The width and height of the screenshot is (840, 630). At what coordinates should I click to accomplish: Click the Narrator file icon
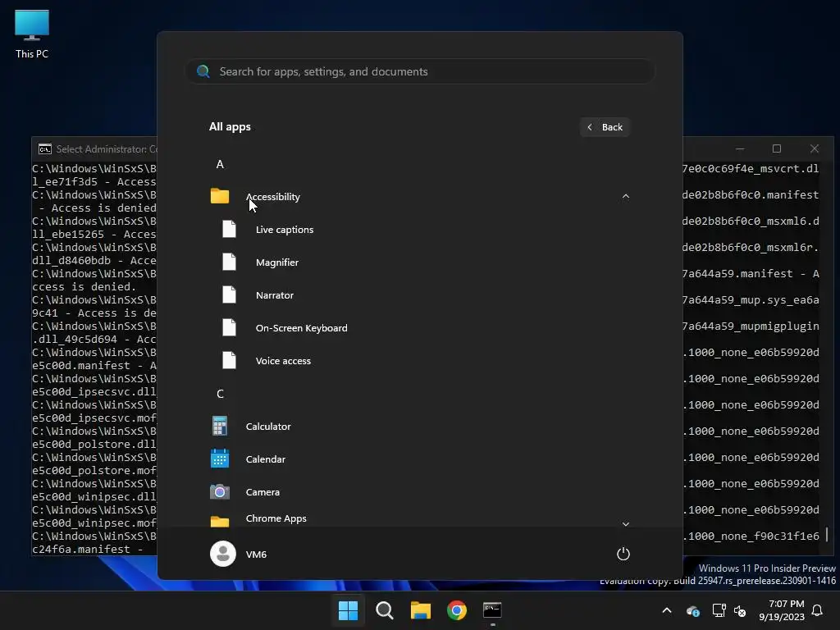pyautogui.click(x=230, y=294)
